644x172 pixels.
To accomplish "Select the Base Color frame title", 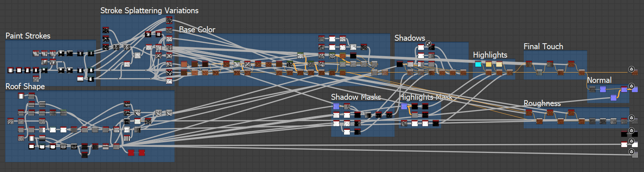I will [x=197, y=29].
